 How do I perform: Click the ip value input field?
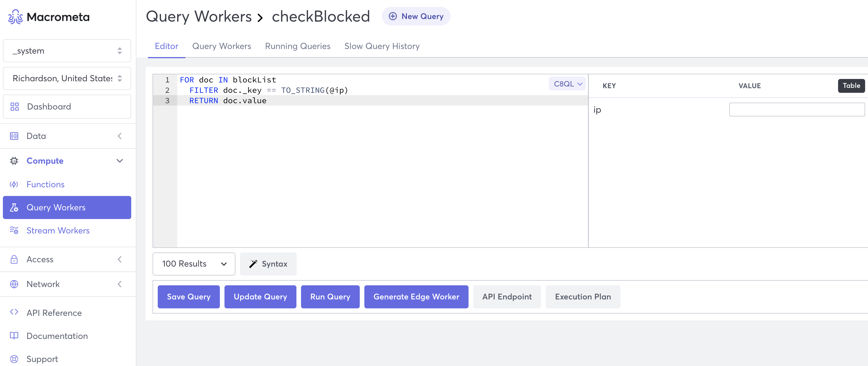coord(797,110)
